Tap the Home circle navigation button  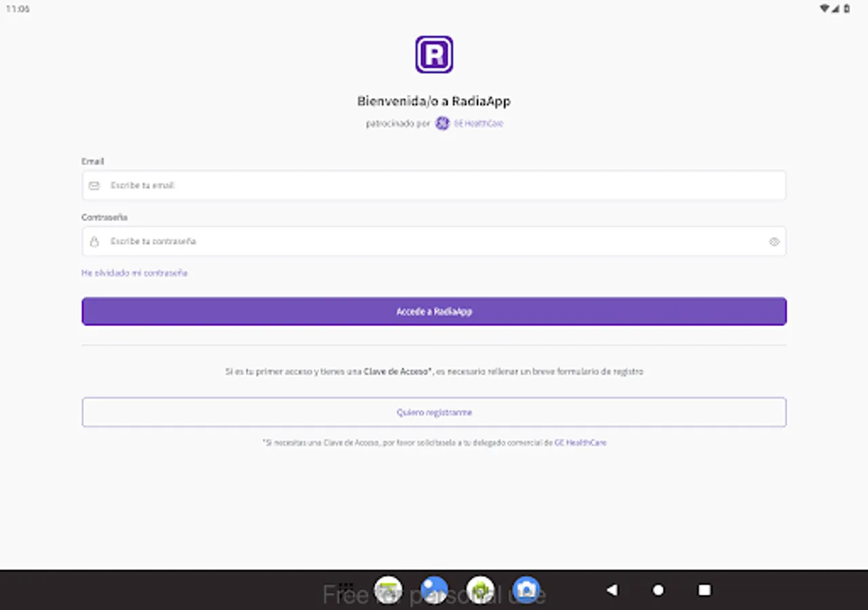[656, 590]
